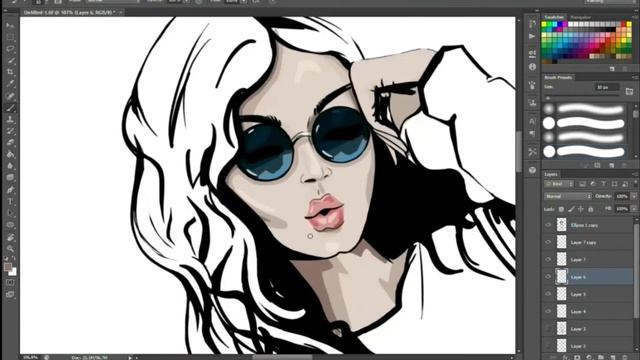Select the Pen tool
The image size is (640, 360).
(x=10, y=190)
